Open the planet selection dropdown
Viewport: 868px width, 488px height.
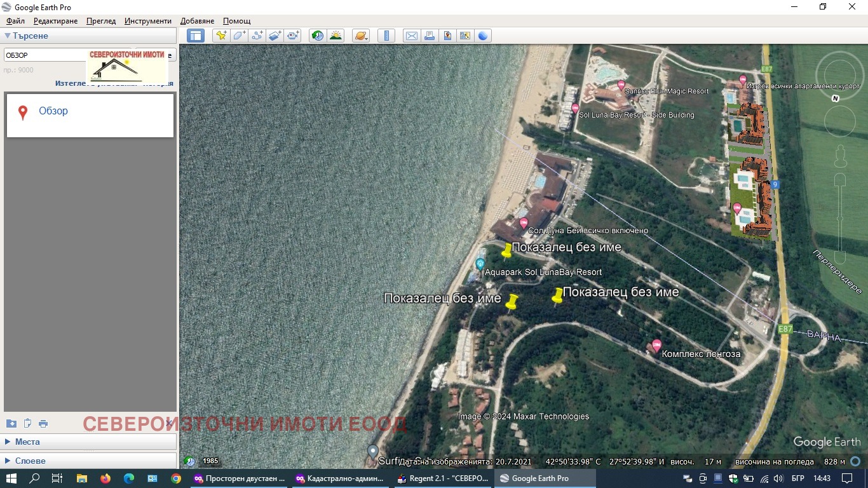[x=361, y=36]
